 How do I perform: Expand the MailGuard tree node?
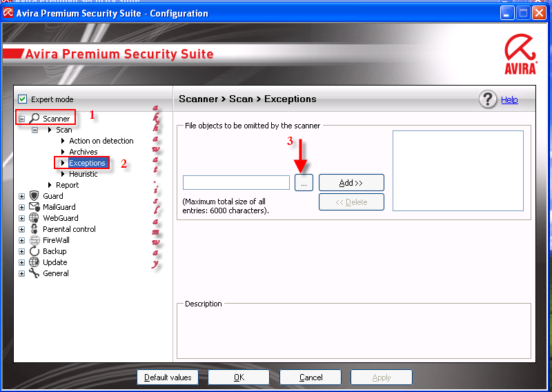coord(22,208)
